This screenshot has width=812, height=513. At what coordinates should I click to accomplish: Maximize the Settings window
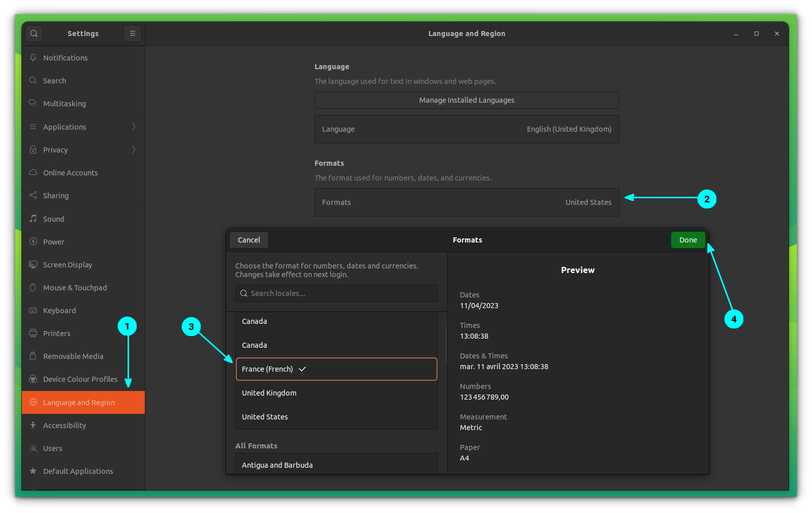pyautogui.click(x=756, y=34)
